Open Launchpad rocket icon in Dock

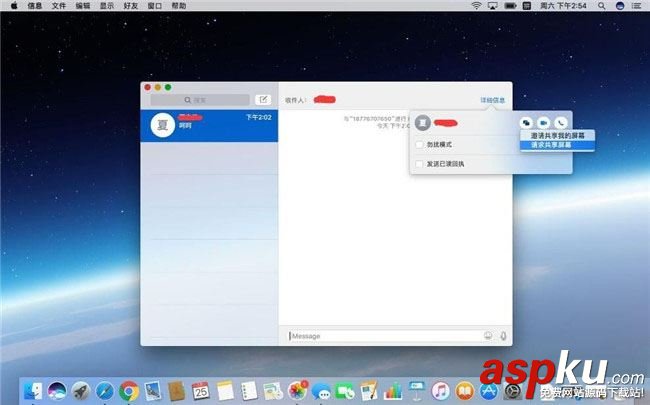(81, 391)
